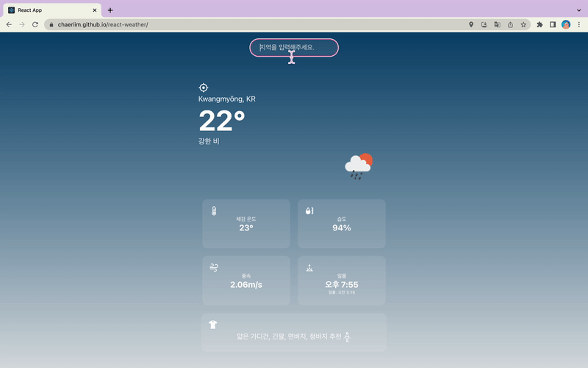This screenshot has height=368, width=588.
Task: Click the 습도 label
Action: pos(342,219)
